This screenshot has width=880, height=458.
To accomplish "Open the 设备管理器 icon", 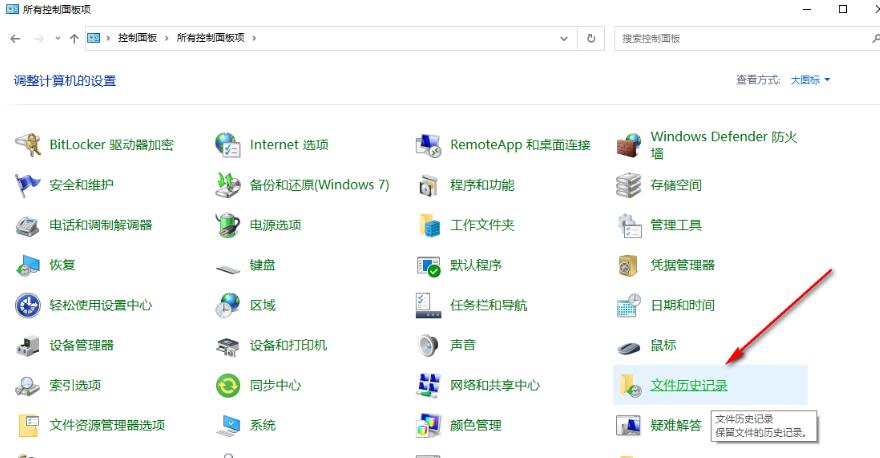I will click(28, 346).
